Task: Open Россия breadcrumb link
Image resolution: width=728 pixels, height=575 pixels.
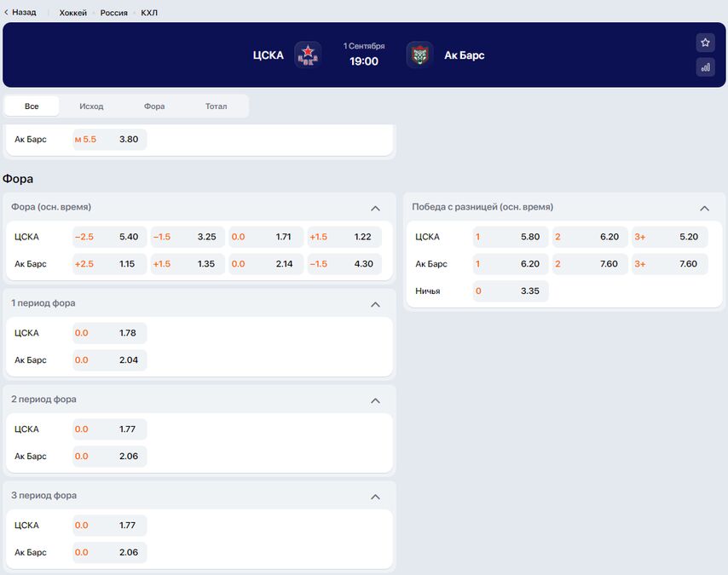Action: pyautogui.click(x=113, y=13)
